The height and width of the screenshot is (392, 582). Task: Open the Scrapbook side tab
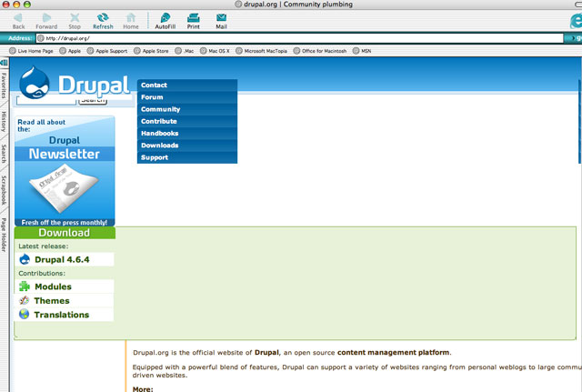[x=4, y=190]
